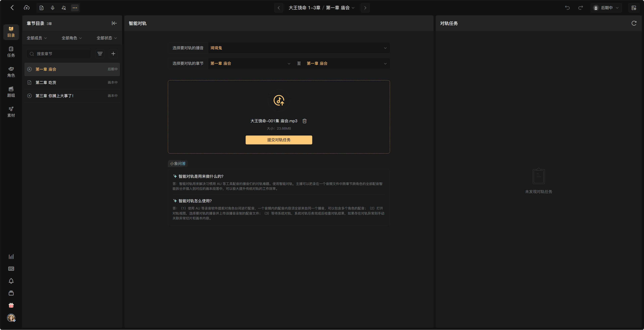Click the 搜索章节 search field
This screenshot has height=330, width=644.
pos(59,54)
